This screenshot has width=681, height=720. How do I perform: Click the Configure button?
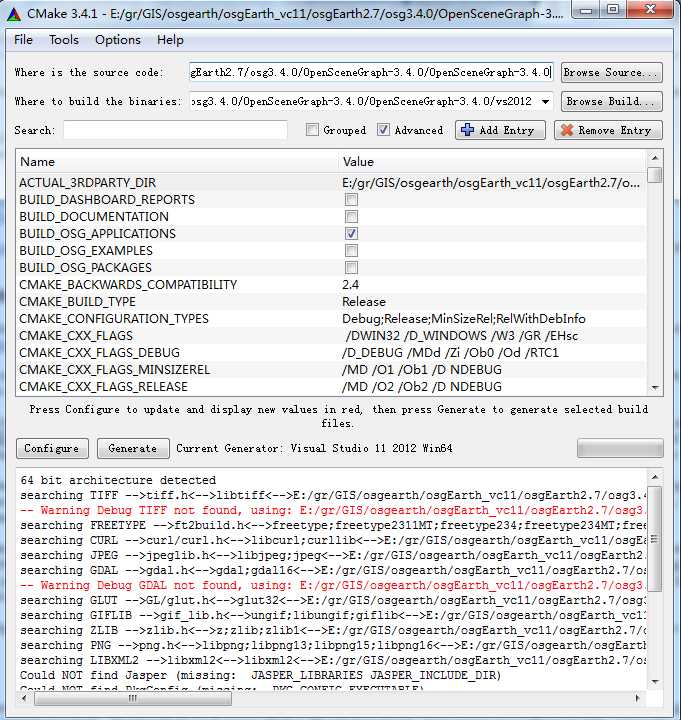coord(52,448)
